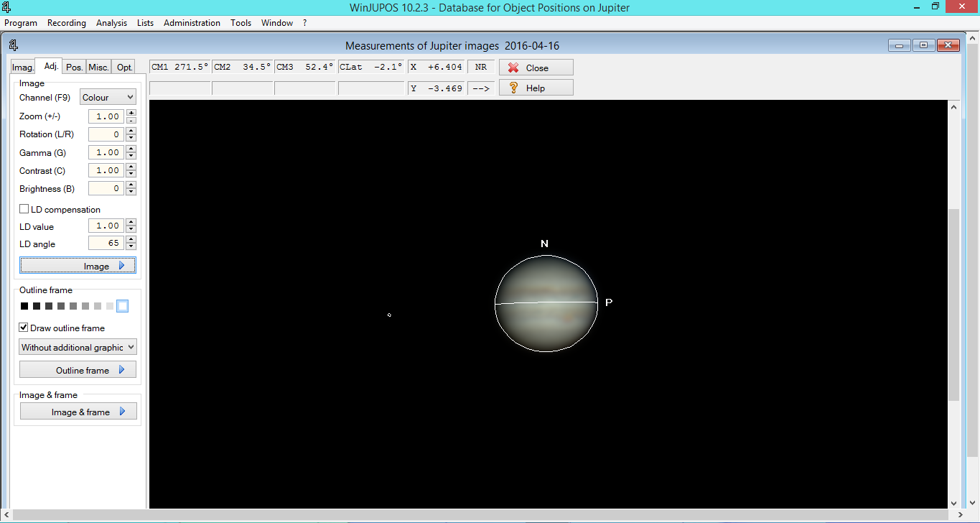Viewport: 980px width, 523px height.
Task: Click the LD angle input field
Action: pyautogui.click(x=106, y=244)
